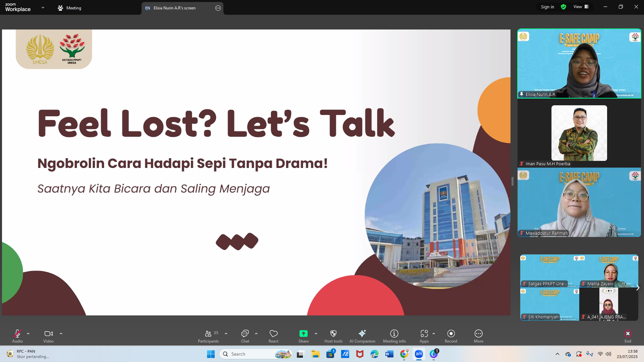Unmute the microphone Audio toggle
This screenshot has height=362, width=644.
coord(17,334)
